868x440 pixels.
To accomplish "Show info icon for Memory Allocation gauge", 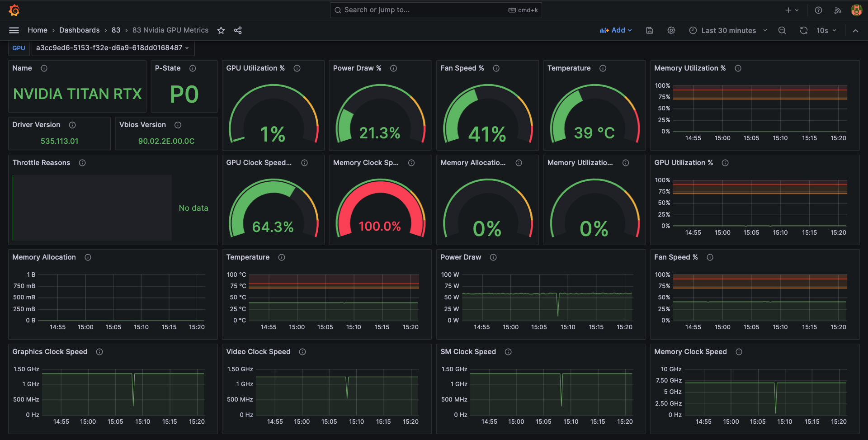I will [x=519, y=163].
